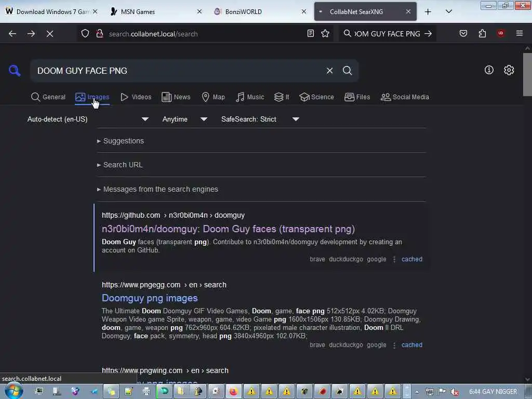The width and height of the screenshot is (532, 399).
Task: Switch to the Files category
Action: coord(357,97)
